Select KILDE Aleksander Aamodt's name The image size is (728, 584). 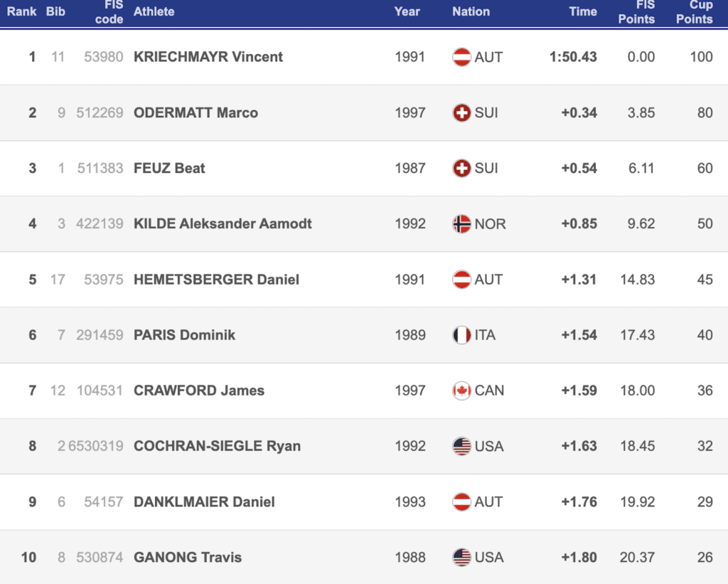(223, 223)
